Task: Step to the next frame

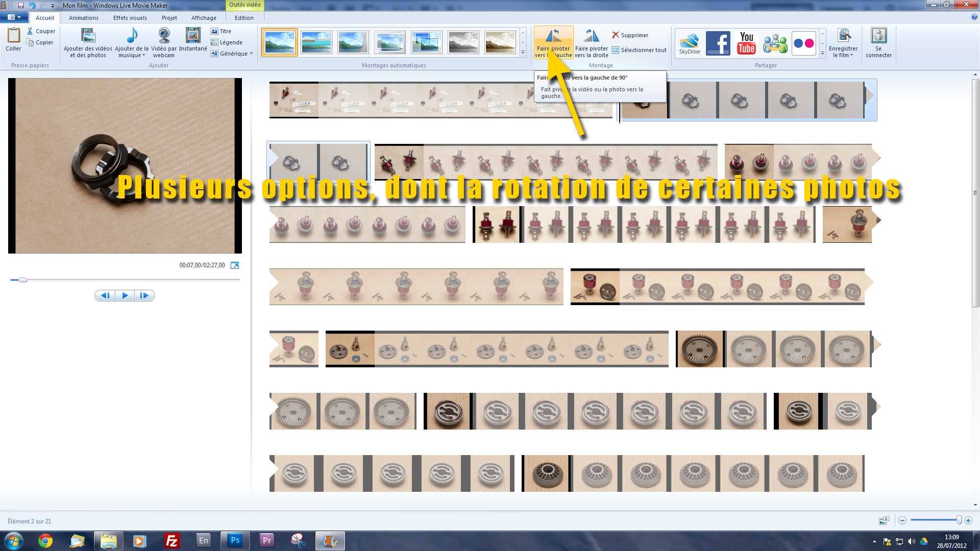Action: 144,295
